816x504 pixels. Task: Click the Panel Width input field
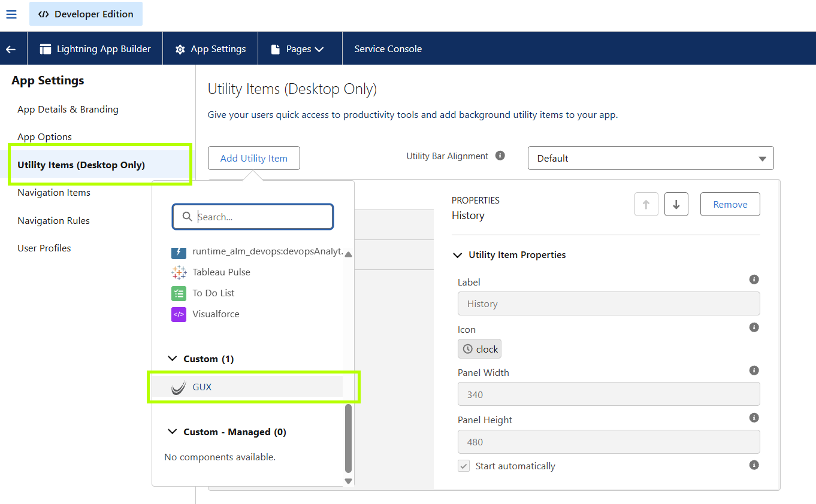point(609,394)
